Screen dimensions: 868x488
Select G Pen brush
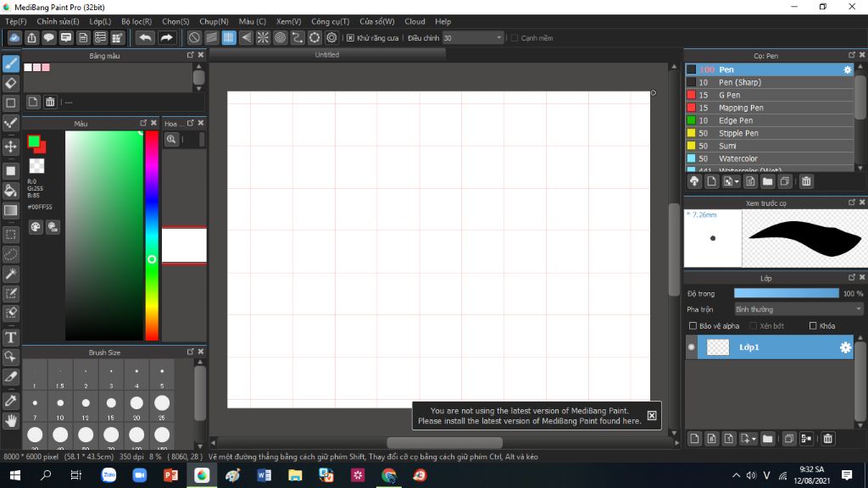[x=770, y=95]
